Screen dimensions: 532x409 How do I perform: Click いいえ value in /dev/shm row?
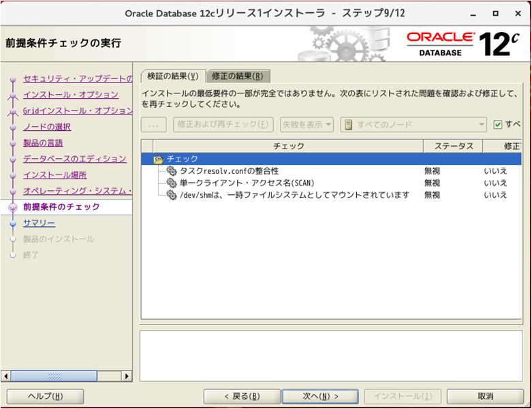coord(495,195)
